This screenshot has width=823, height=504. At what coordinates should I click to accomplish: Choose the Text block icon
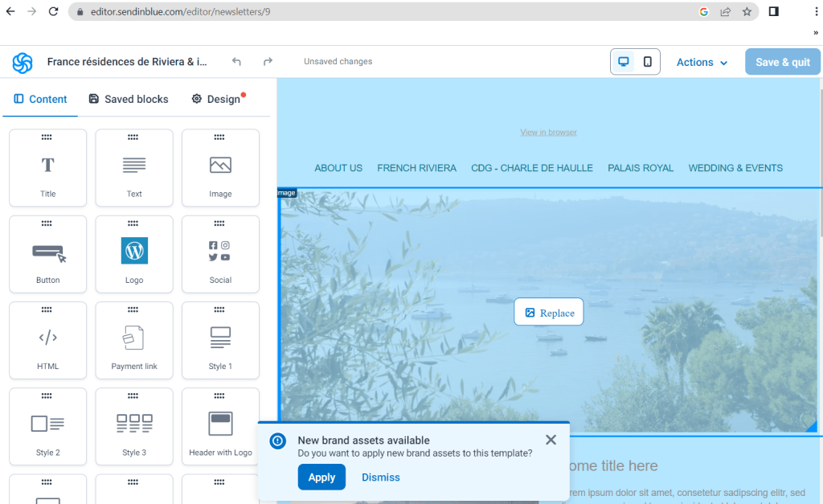tap(134, 168)
